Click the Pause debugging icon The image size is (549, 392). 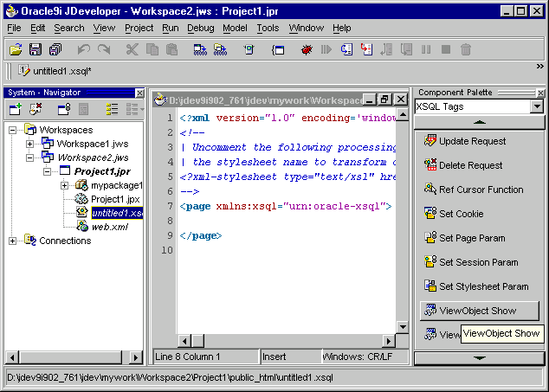coord(426,49)
